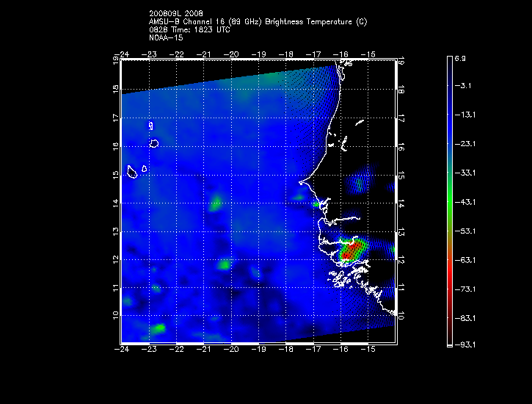Click the -17 longitude label on the top axis

[313, 54]
